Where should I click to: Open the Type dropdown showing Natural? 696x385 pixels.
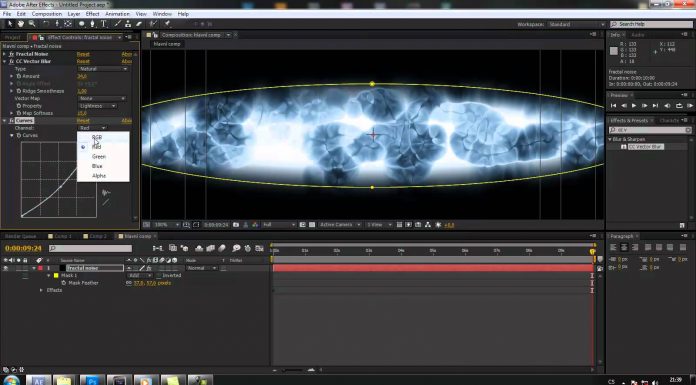(x=103, y=69)
